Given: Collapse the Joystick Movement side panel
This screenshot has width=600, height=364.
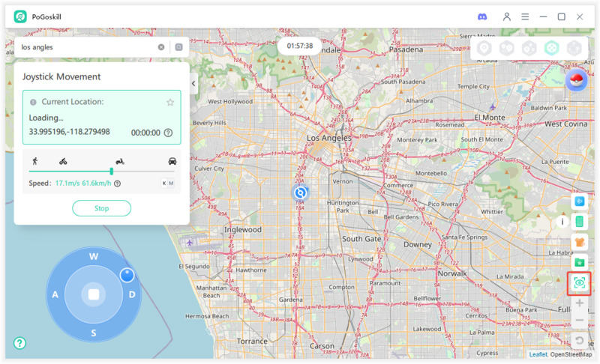Looking at the screenshot, I should [193, 84].
